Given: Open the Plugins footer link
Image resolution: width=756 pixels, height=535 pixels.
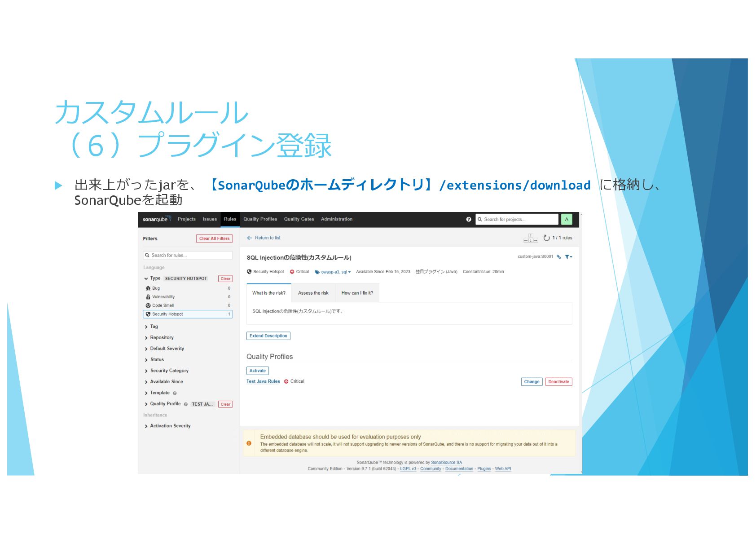Looking at the screenshot, I should click(484, 469).
